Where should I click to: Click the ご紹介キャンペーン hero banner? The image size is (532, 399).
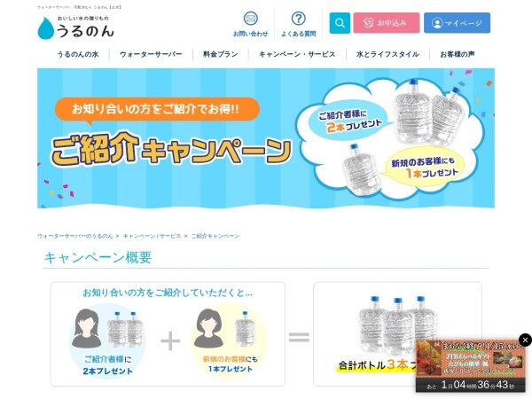pyautogui.click(x=266, y=138)
